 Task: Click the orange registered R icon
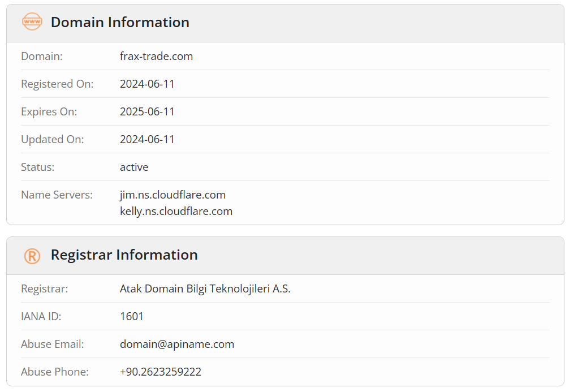[32, 256]
